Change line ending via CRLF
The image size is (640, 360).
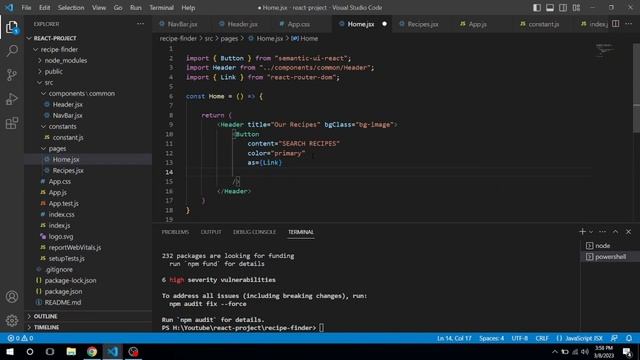click(542, 338)
